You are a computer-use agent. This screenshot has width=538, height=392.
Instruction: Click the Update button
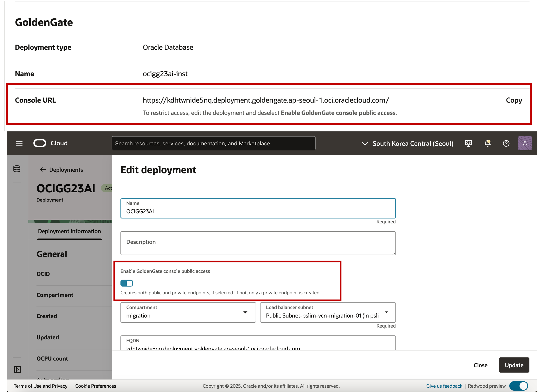click(x=514, y=365)
